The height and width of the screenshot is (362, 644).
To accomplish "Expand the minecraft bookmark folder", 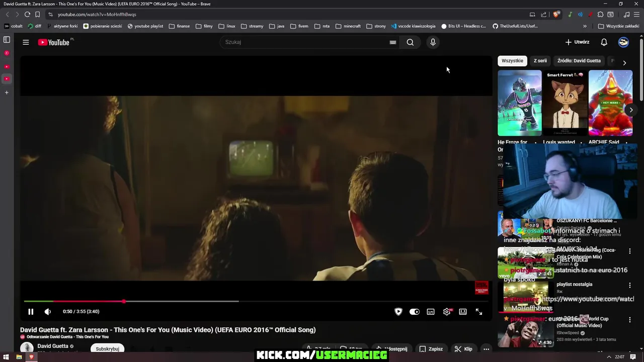I will tap(348, 26).
